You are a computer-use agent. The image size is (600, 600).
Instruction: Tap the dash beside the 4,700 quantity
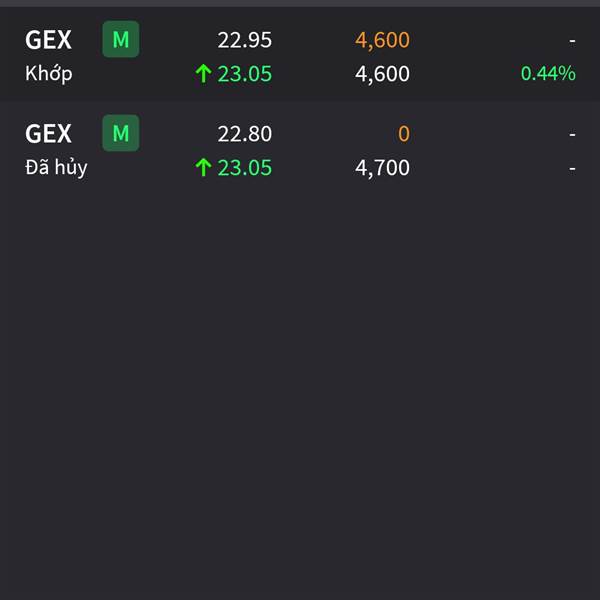(572, 168)
